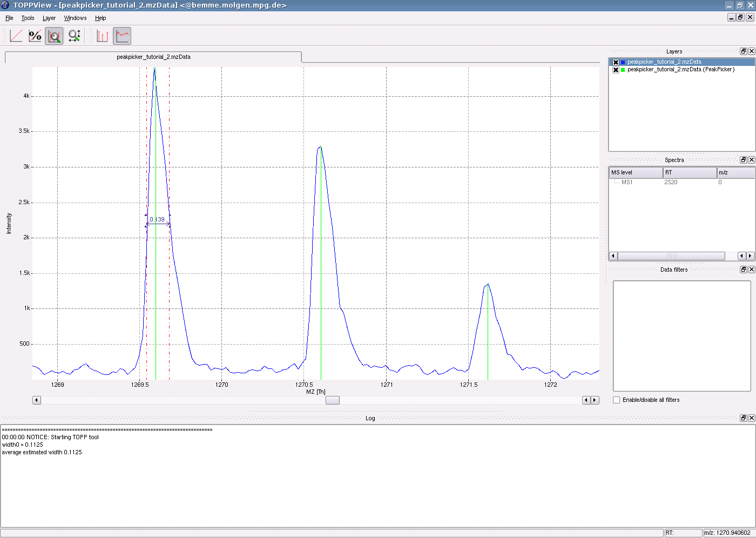This screenshot has height=538, width=756.
Task: Click the peakpicker_tutorial_2.mzData document tab
Action: click(153, 57)
